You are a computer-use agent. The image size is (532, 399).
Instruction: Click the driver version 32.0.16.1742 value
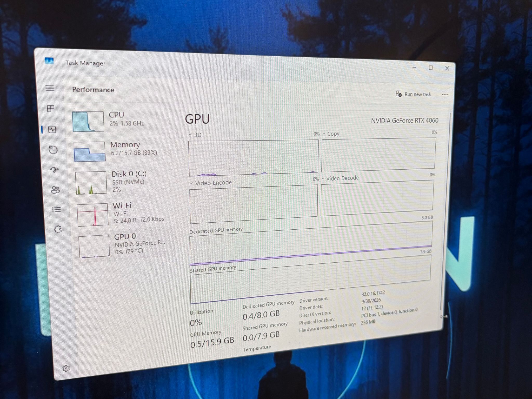(373, 294)
